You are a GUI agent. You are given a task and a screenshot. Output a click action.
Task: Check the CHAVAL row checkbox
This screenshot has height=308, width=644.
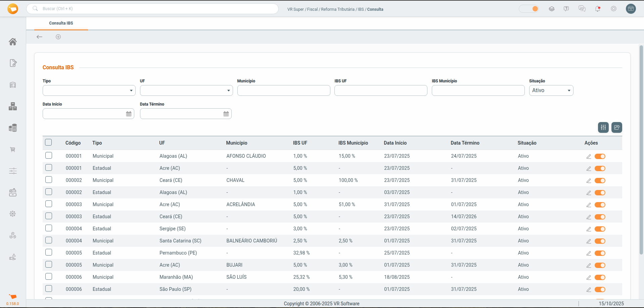(x=49, y=180)
